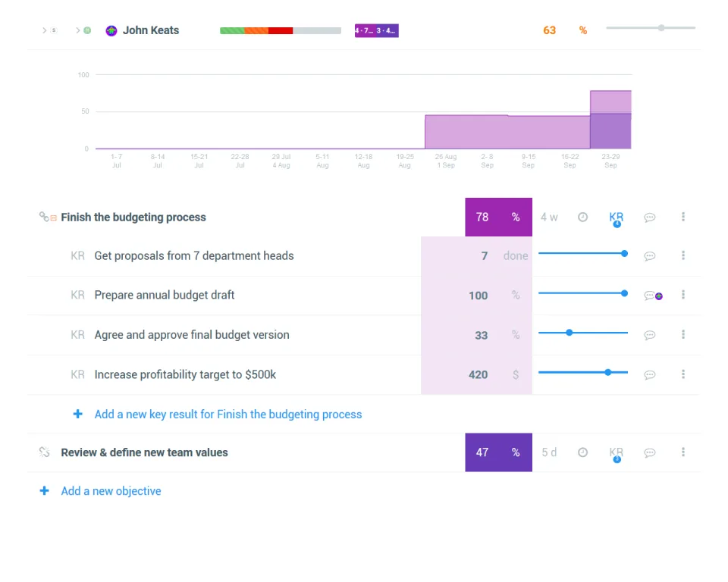Open comments for Finish the budgeting process
Image resolution: width=728 pixels, height=582 pixels.
pyautogui.click(x=650, y=217)
